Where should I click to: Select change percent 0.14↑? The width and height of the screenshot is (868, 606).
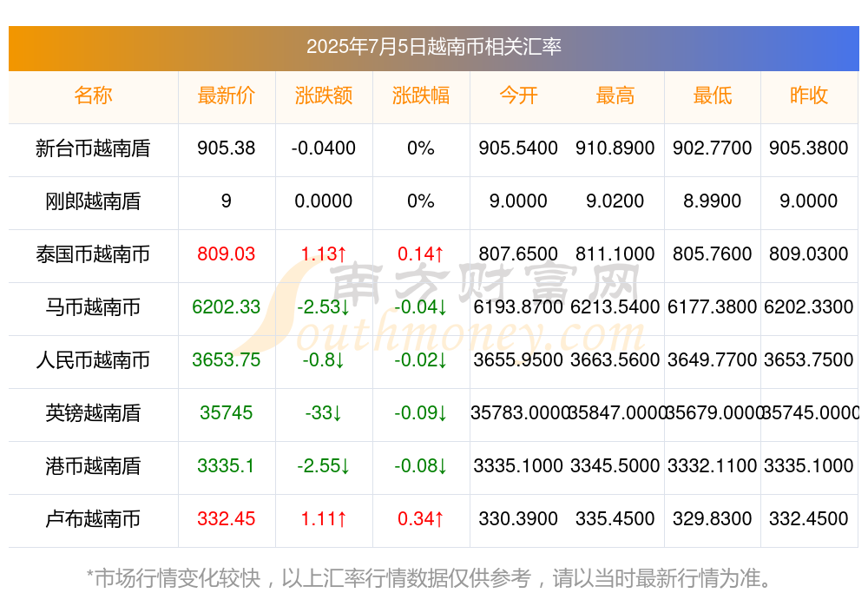421,254
